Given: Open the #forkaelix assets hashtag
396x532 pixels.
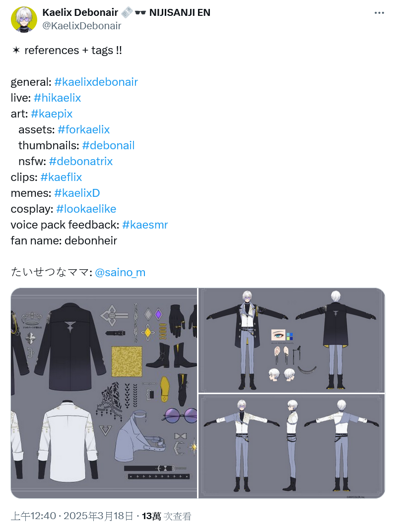Looking at the screenshot, I should 83,129.
